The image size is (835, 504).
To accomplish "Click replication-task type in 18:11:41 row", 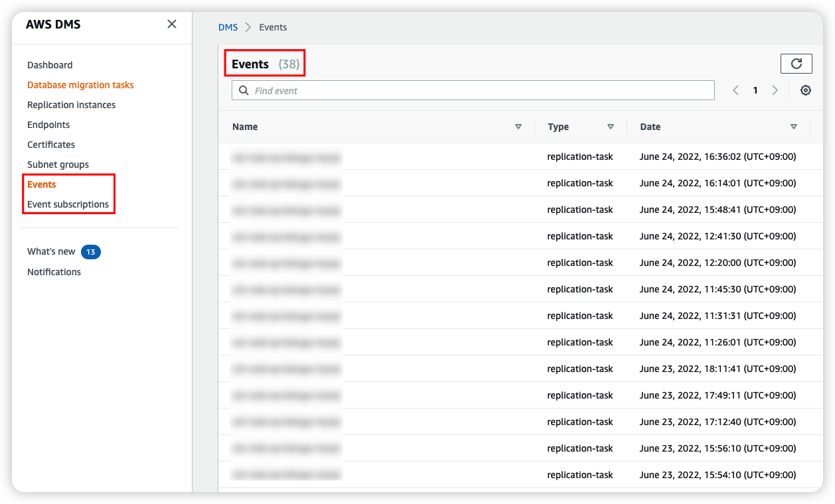I will point(580,369).
